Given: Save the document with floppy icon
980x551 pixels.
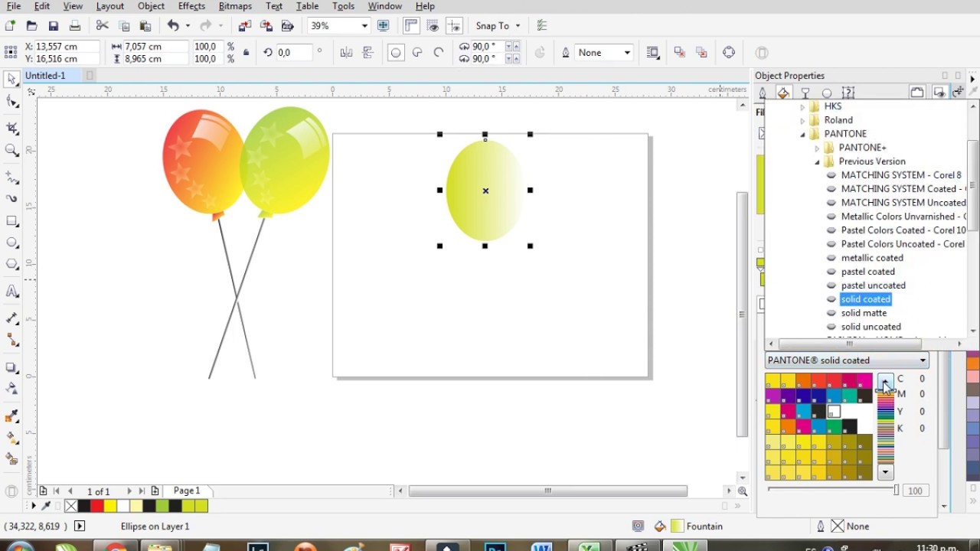Looking at the screenshot, I should pyautogui.click(x=53, y=26).
